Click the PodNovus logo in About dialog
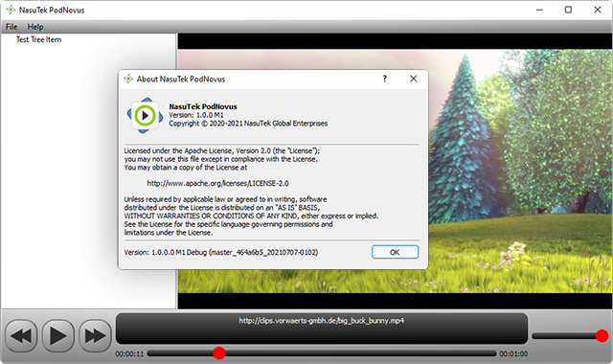The height and width of the screenshot is (364, 613). pyautogui.click(x=145, y=115)
